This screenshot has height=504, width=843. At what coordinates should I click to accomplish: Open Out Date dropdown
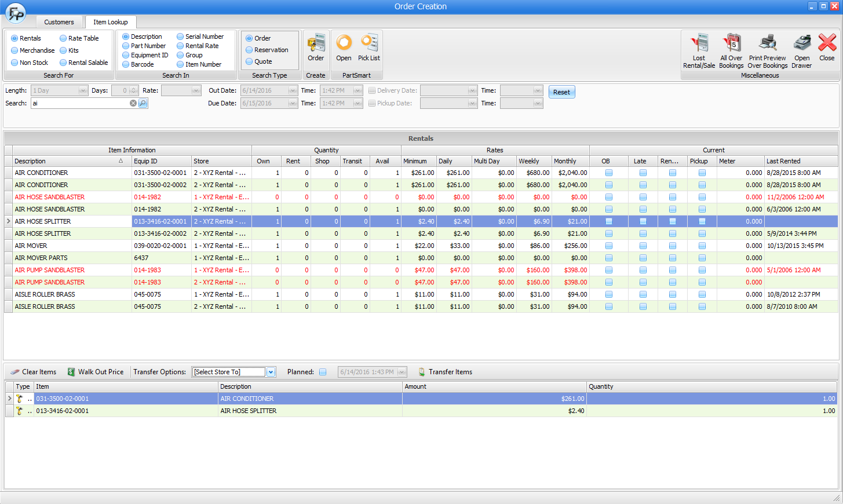tap(293, 90)
